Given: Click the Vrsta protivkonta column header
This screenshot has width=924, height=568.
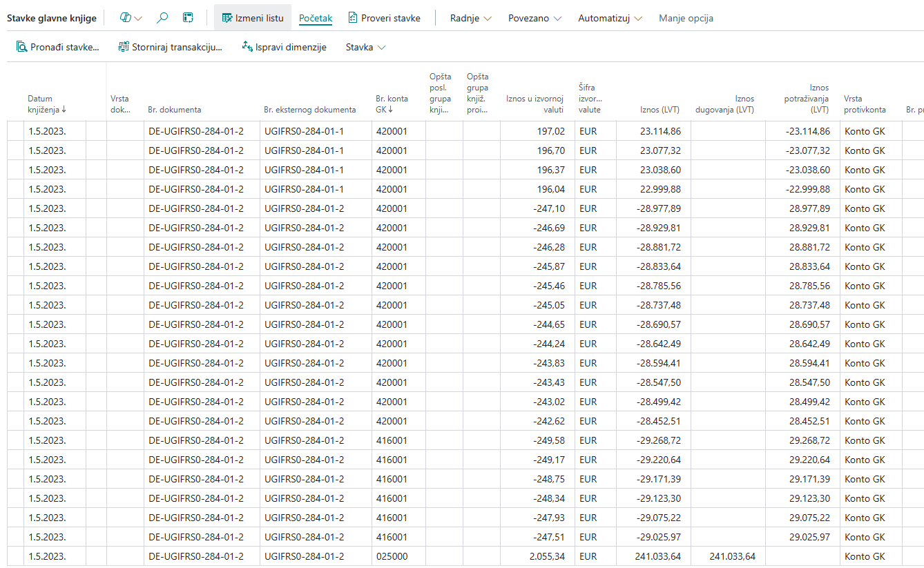Looking at the screenshot, I should click(x=865, y=104).
